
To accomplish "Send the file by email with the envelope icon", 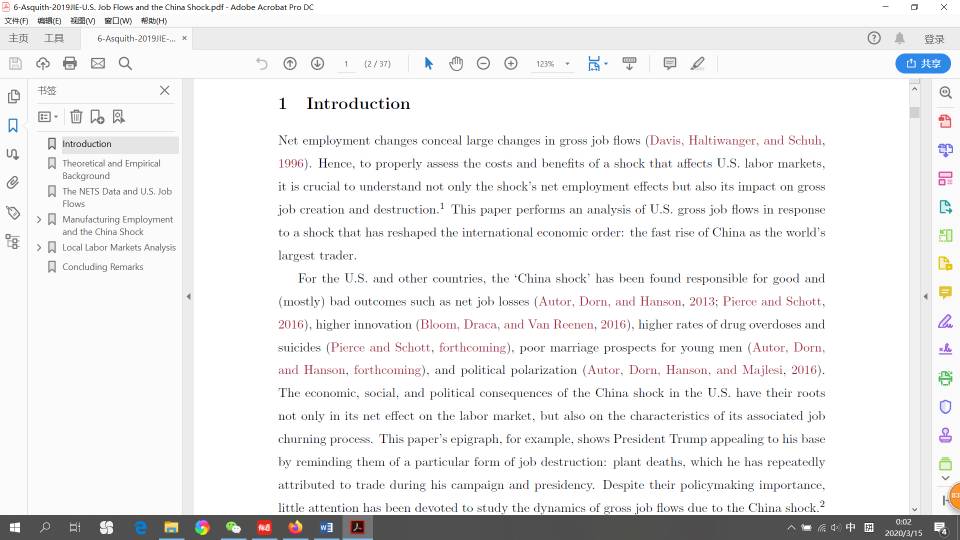I will 98,64.
